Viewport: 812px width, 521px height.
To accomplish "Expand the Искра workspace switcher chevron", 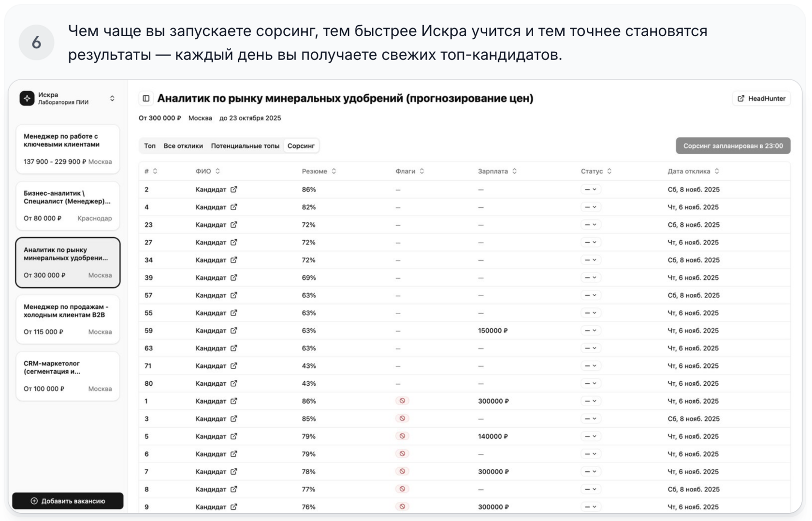I will tap(112, 99).
